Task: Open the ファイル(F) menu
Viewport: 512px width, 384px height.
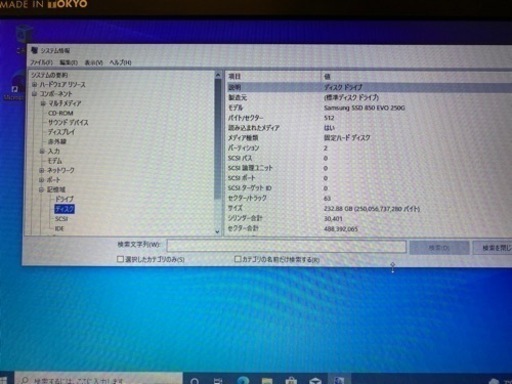Action: pyautogui.click(x=41, y=63)
